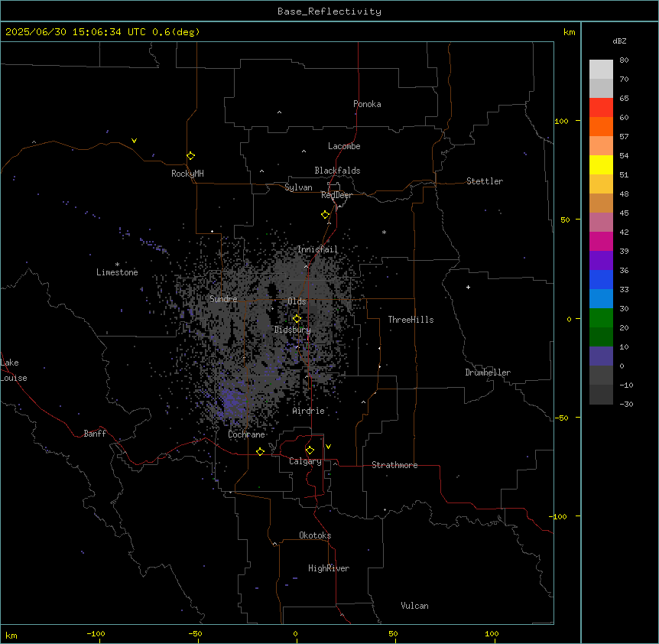Click the ThreeHills town label
This screenshot has height=644, width=659.
[x=411, y=320]
